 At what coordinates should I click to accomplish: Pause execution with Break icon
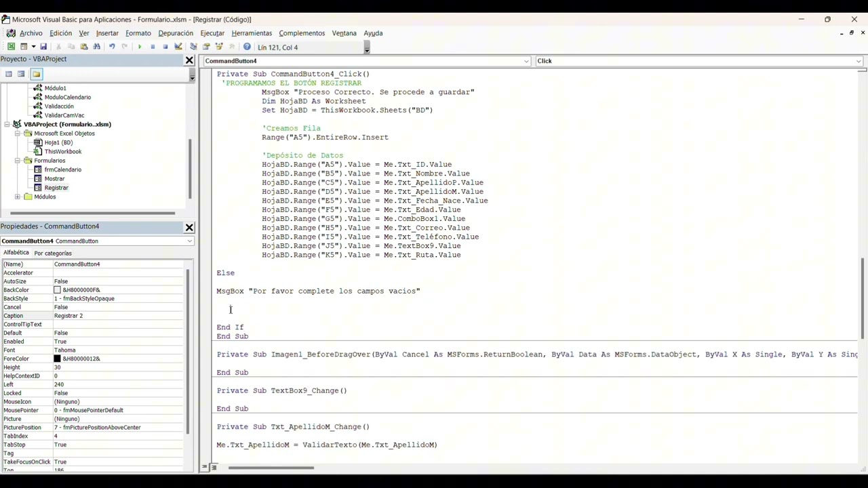[x=153, y=47]
